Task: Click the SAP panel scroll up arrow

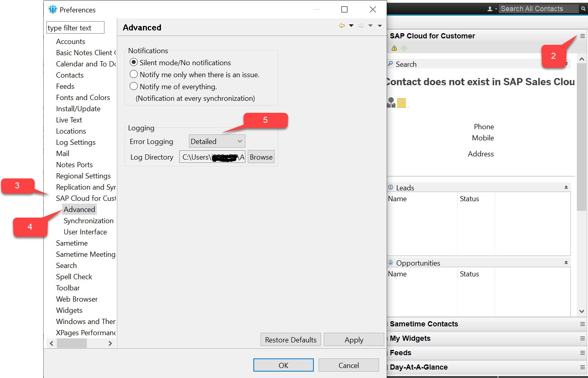Action: [x=582, y=59]
